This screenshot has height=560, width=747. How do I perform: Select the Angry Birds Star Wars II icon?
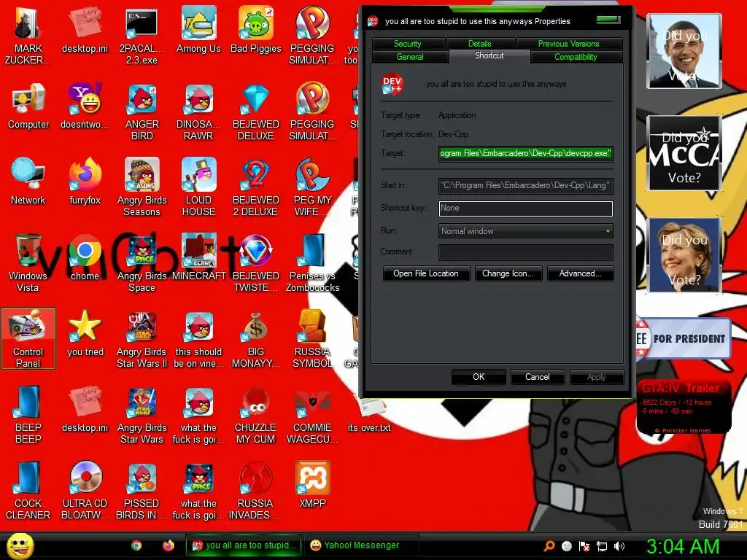tap(142, 338)
